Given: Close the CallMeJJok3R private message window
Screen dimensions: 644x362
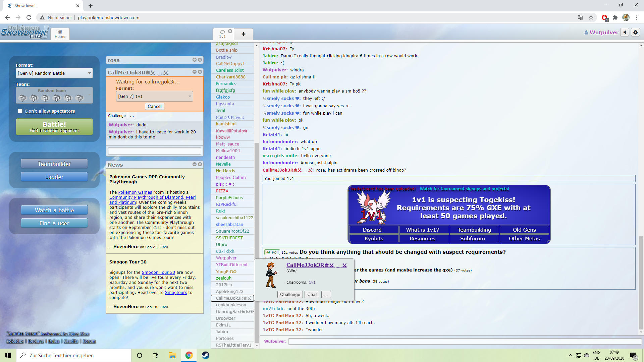Looking at the screenshot, I should (x=200, y=72).
